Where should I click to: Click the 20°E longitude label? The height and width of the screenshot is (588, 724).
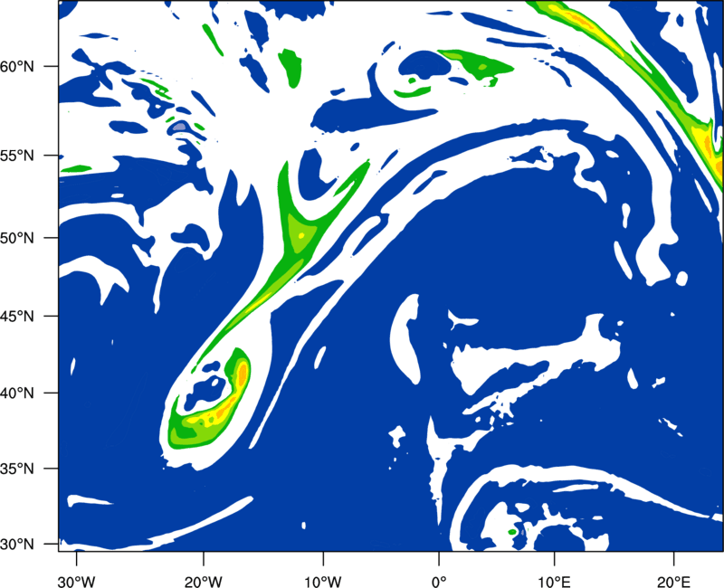pyautogui.click(x=673, y=582)
